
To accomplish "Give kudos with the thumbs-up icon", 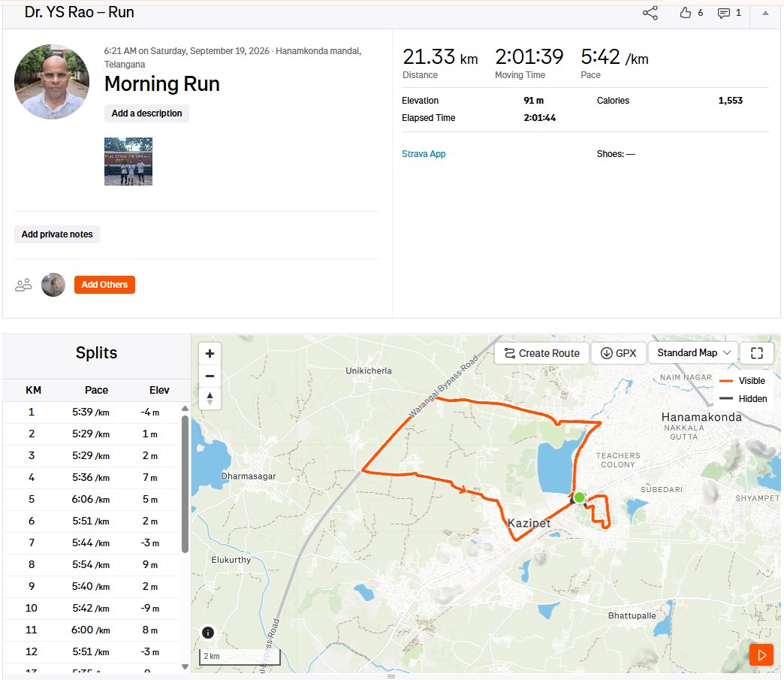I will pyautogui.click(x=686, y=13).
